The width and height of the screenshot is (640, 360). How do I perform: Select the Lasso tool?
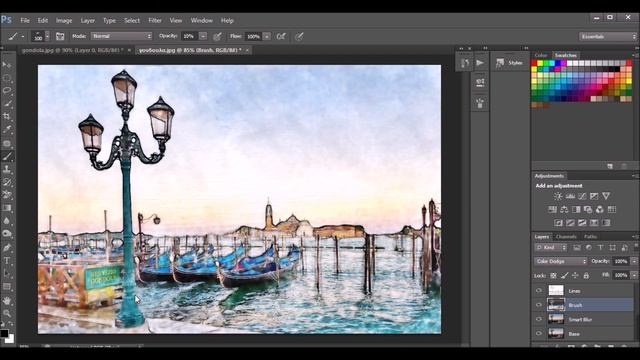[x=7, y=91]
